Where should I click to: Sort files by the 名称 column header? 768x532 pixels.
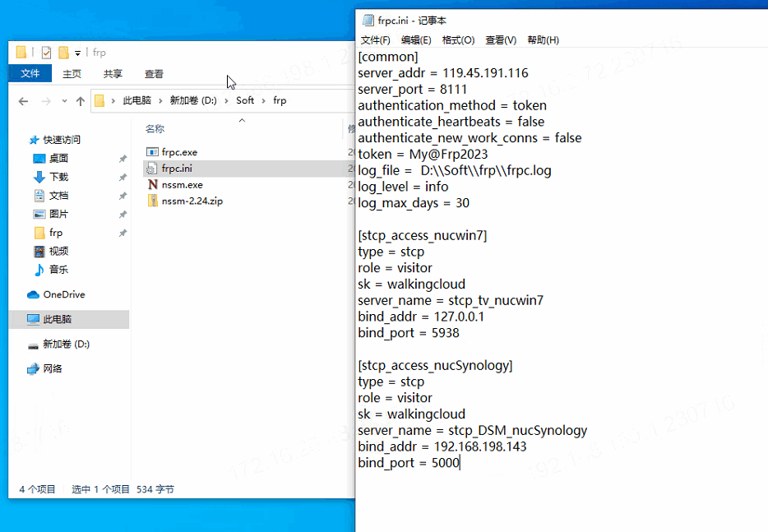(x=155, y=129)
